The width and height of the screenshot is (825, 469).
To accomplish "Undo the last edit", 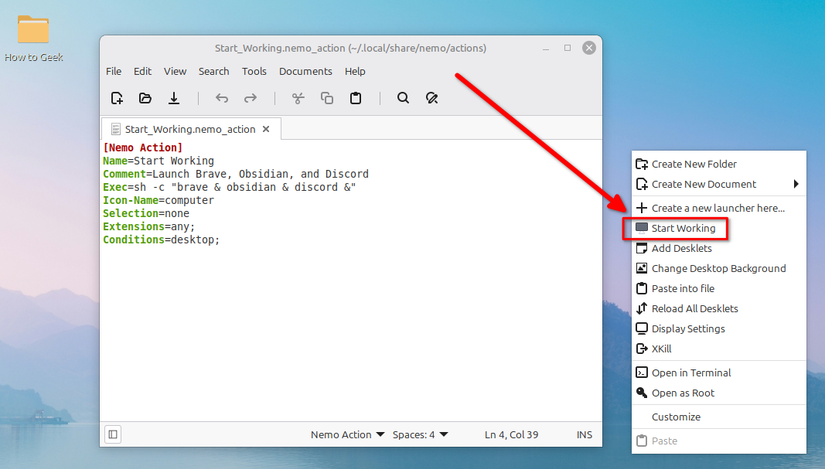I will click(222, 98).
